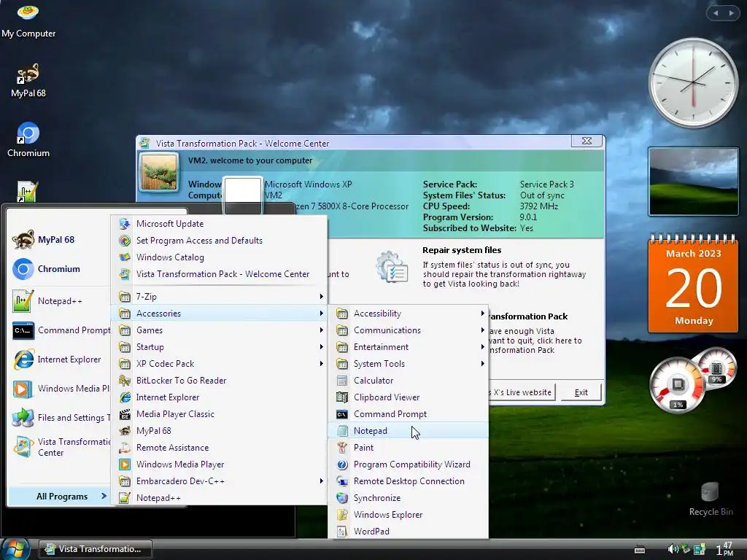The width and height of the screenshot is (747, 560).
Task: Expand the Games submenu
Action: [x=219, y=330]
